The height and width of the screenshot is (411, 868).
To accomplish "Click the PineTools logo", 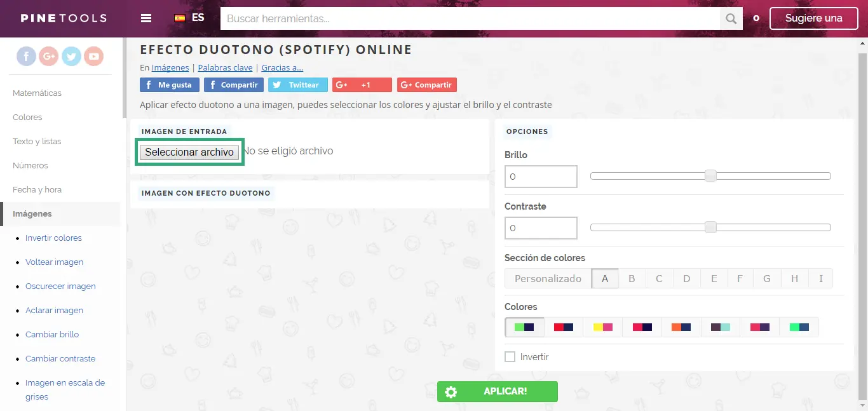I will click(64, 18).
